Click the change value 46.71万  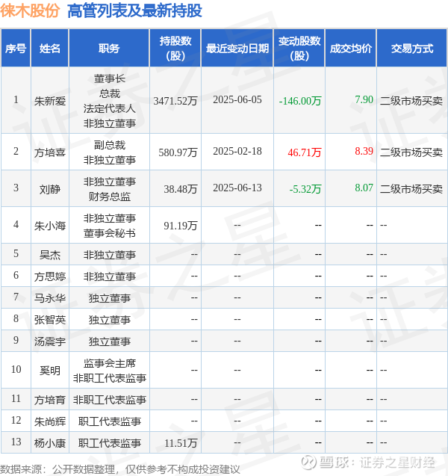(x=305, y=152)
